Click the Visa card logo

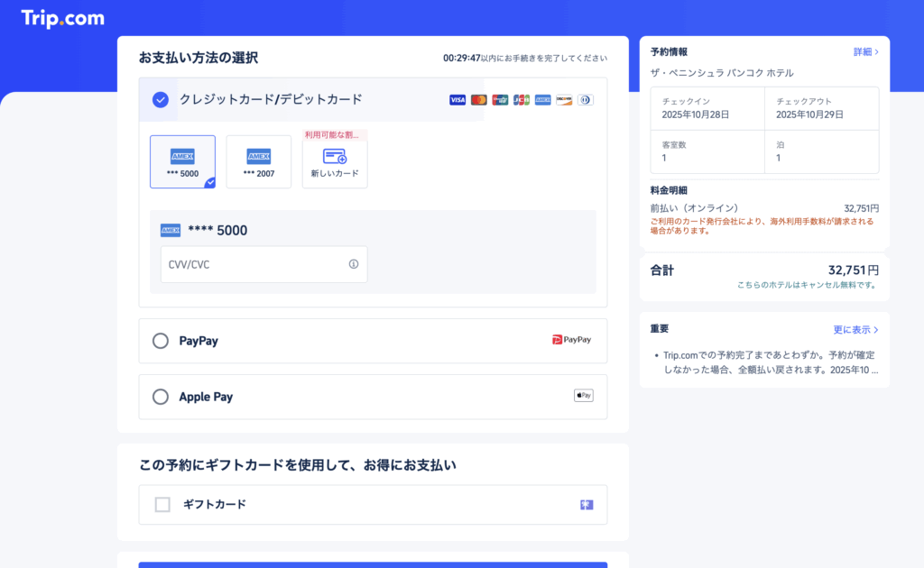click(457, 100)
